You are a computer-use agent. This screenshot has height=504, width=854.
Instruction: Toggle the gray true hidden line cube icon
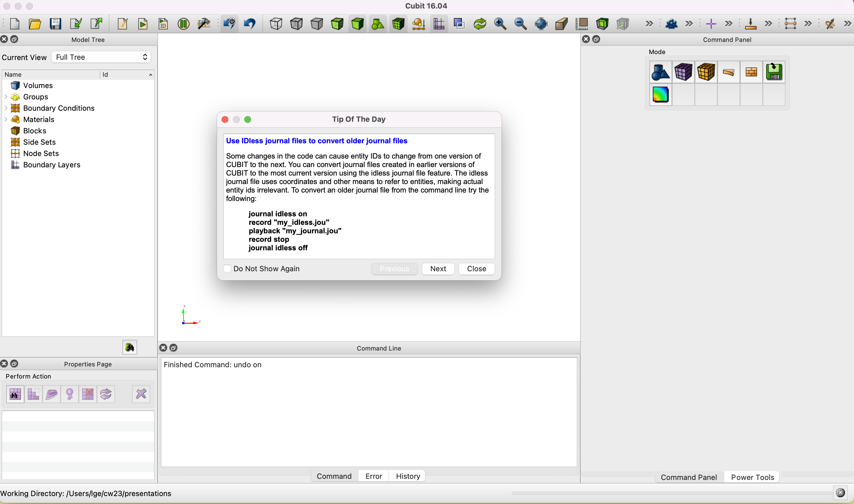[x=317, y=24]
